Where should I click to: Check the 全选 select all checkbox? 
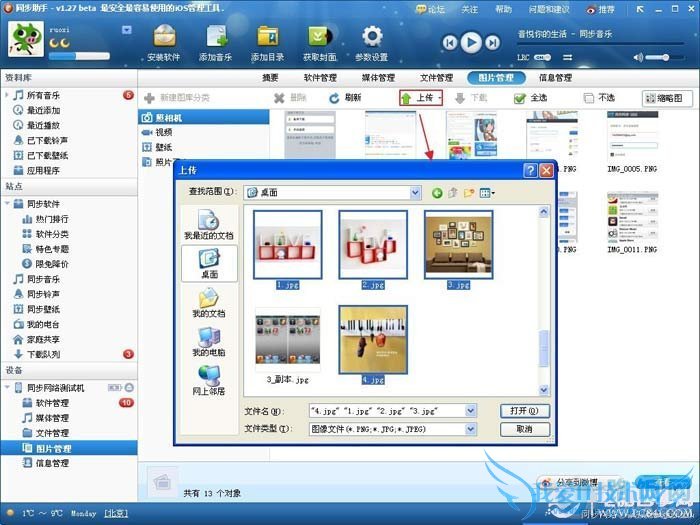520,98
